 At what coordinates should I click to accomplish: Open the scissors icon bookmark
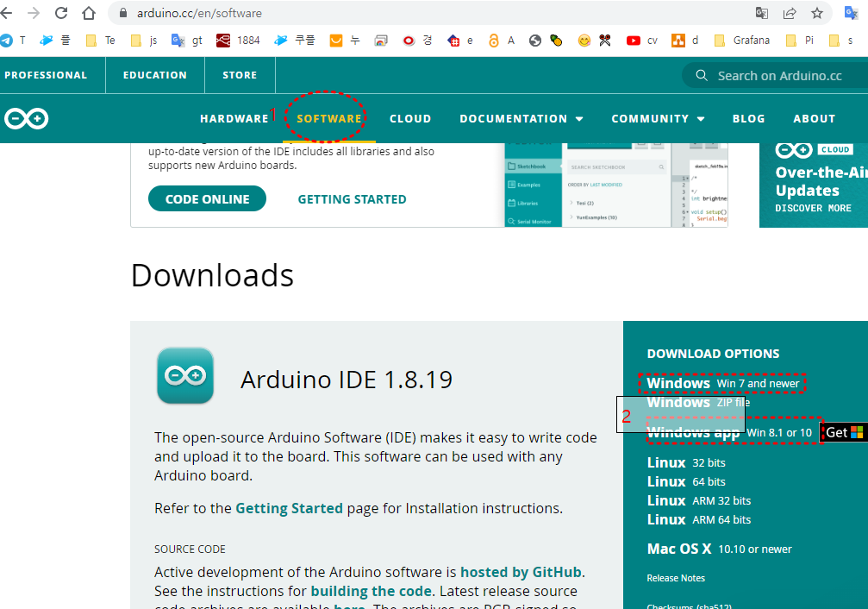click(605, 40)
